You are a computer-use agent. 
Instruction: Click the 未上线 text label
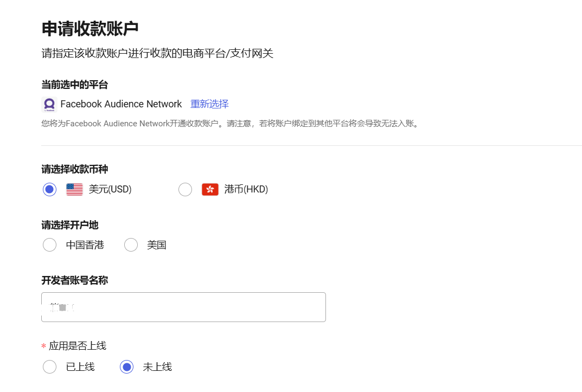[x=157, y=367]
